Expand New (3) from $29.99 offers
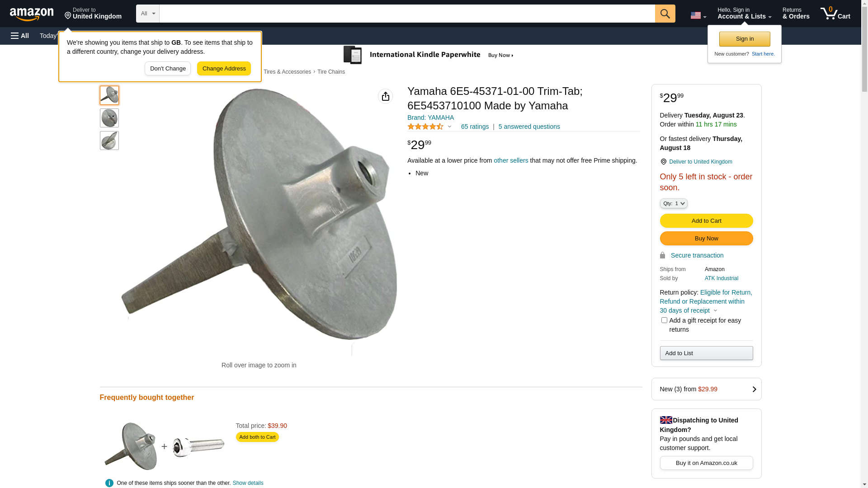The image size is (868, 488). click(x=706, y=389)
